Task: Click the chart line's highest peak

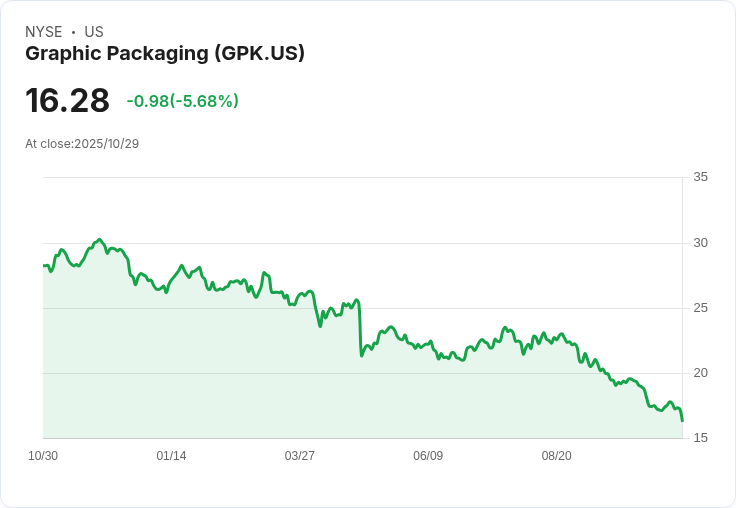Action: point(99,240)
